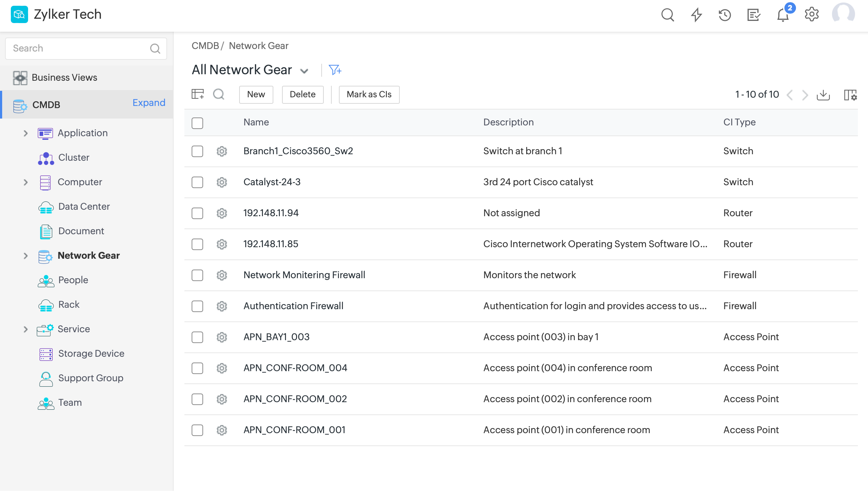Select Team in the CMDB tree

click(x=70, y=403)
